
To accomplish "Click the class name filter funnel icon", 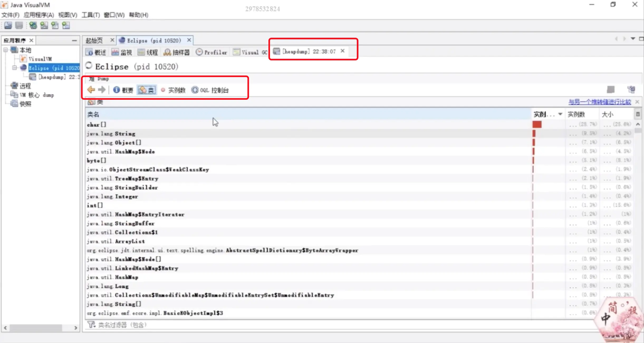I will pyautogui.click(x=91, y=325).
